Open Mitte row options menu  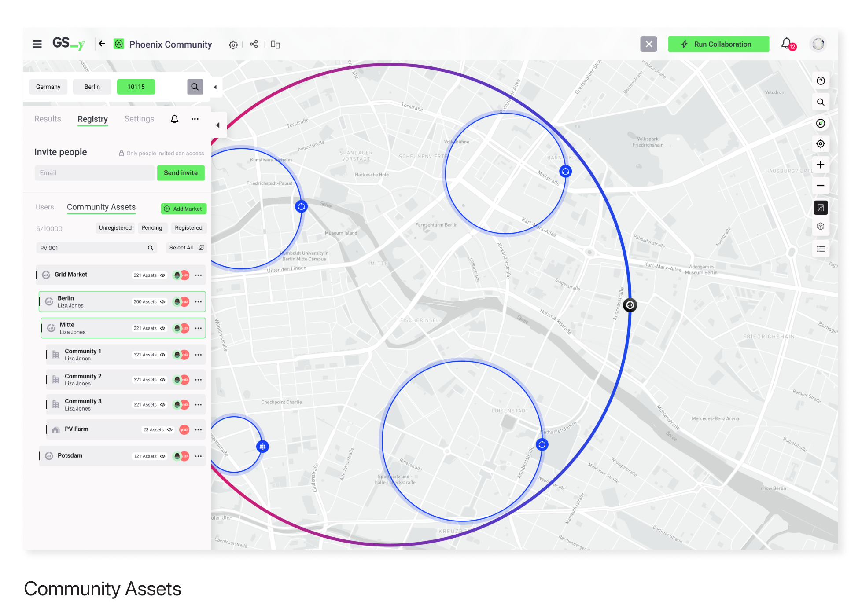click(x=199, y=328)
